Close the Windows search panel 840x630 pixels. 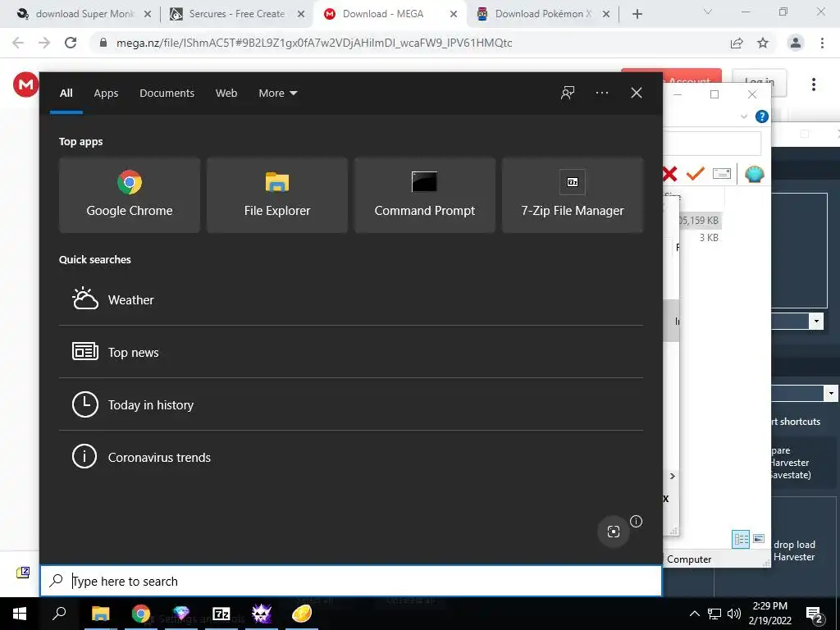tap(636, 93)
